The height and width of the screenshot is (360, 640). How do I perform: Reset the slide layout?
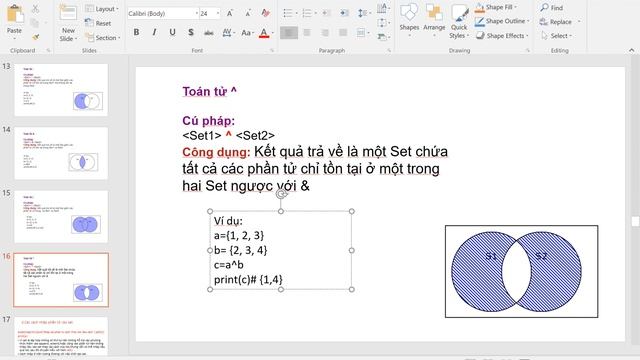click(x=98, y=23)
